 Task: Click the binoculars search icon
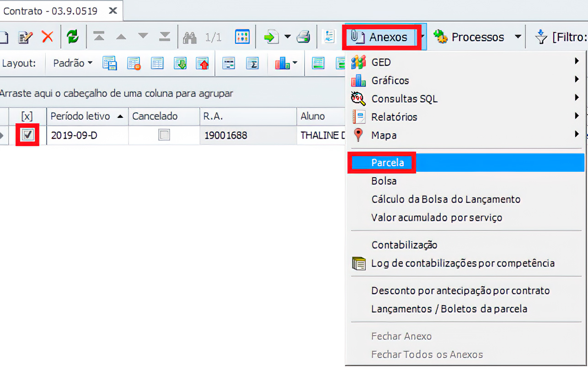(189, 37)
